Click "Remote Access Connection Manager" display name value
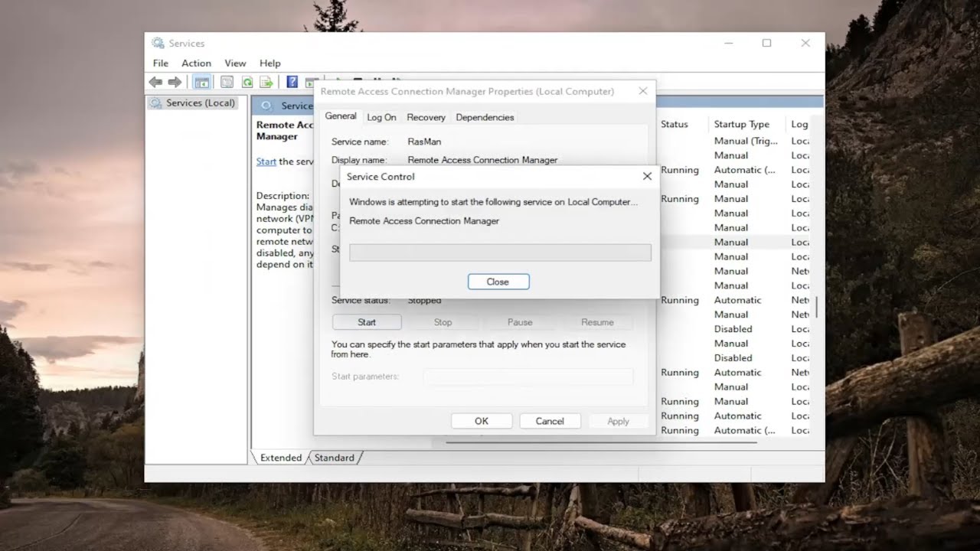 click(482, 160)
